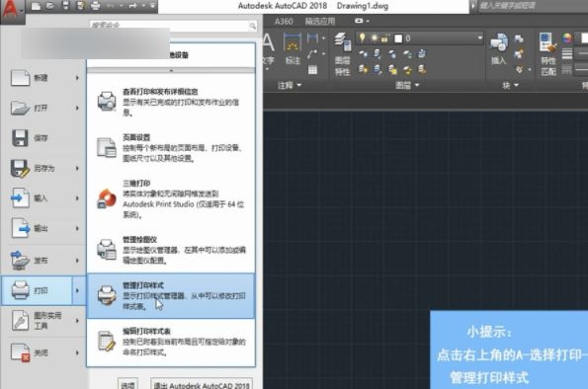Expand the 新建 submenu arrow
This screenshot has height=389, width=588.
(x=77, y=78)
